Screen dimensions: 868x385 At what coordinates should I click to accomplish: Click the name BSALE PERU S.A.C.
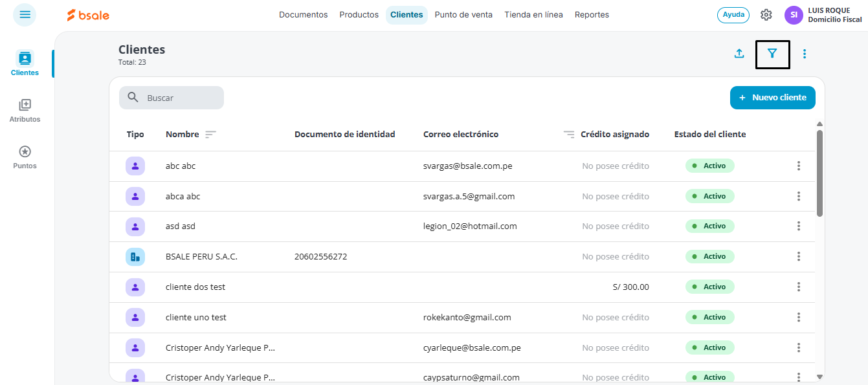pyautogui.click(x=201, y=257)
